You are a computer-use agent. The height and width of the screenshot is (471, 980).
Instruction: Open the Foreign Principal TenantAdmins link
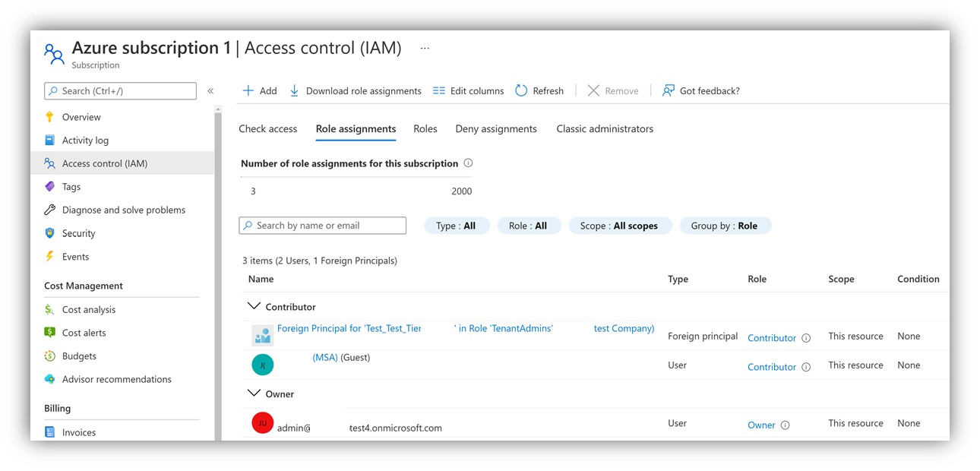pyautogui.click(x=465, y=328)
